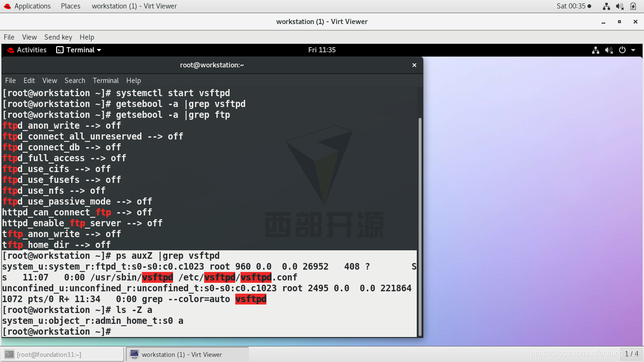Click the ps auxZ |grep vsftpd command

[168, 255]
